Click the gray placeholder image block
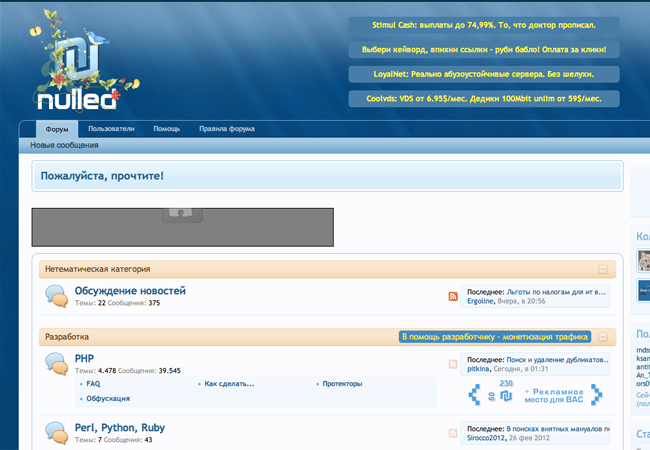 [182, 227]
